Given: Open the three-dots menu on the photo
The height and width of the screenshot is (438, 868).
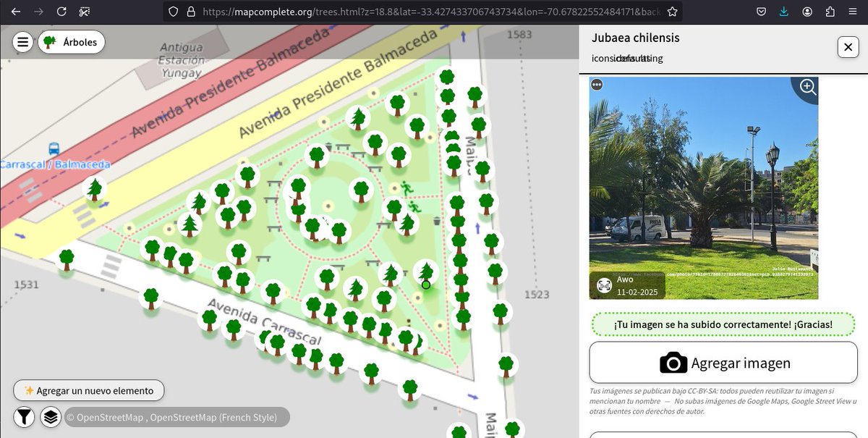Looking at the screenshot, I should [x=597, y=85].
